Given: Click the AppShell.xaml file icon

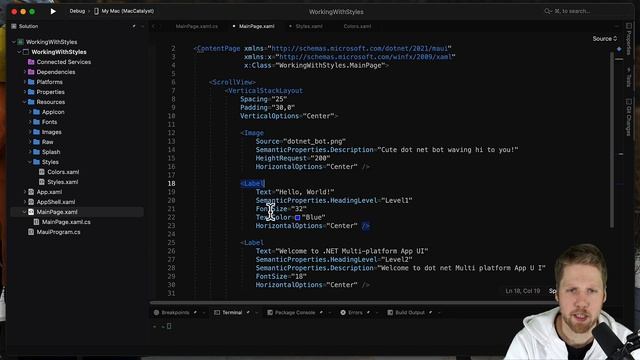Looking at the screenshot, I should tap(31, 202).
